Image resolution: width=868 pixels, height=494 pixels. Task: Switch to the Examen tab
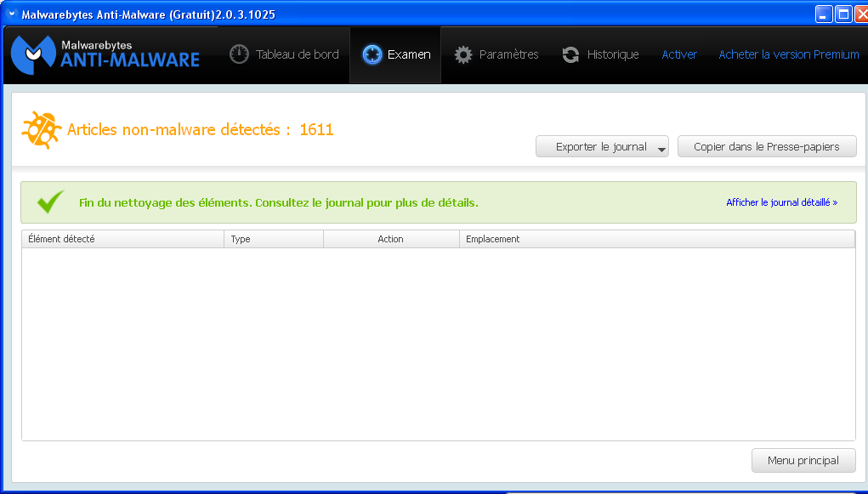[396, 54]
